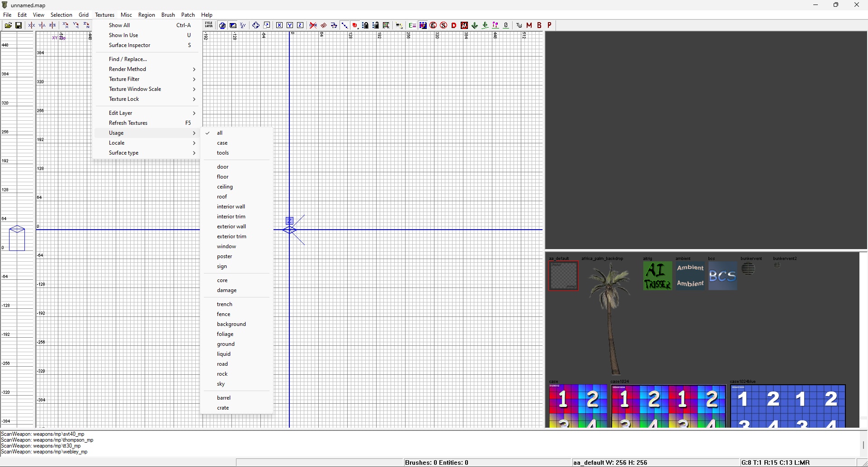Click the dark red M toolbar icon
868x467 pixels.
529,25
